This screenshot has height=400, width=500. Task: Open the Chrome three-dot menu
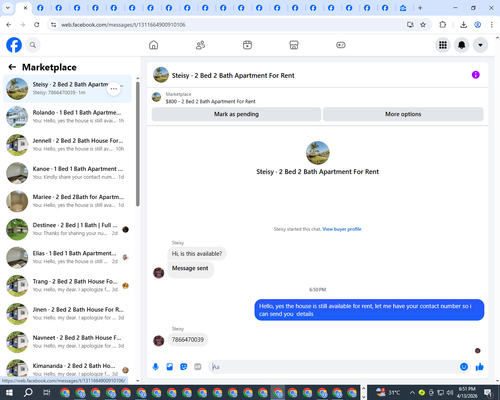(x=492, y=25)
